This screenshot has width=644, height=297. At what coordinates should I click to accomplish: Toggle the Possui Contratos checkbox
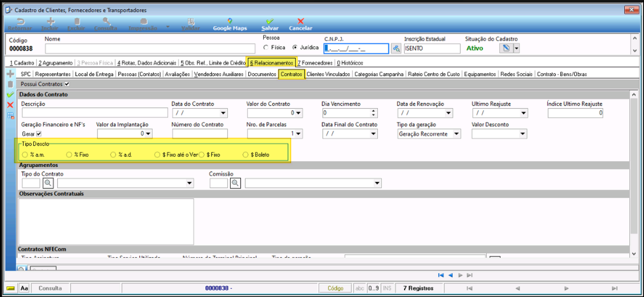66,84
